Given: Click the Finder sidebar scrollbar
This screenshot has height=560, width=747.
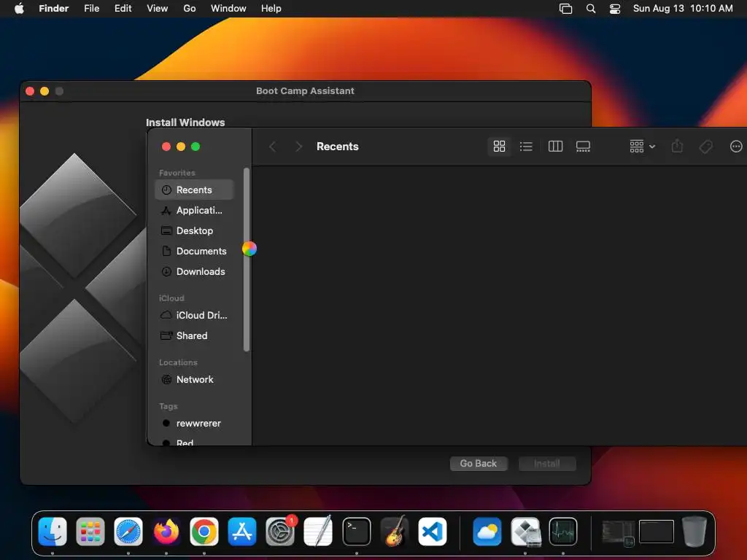Looking at the screenshot, I should coord(247,260).
